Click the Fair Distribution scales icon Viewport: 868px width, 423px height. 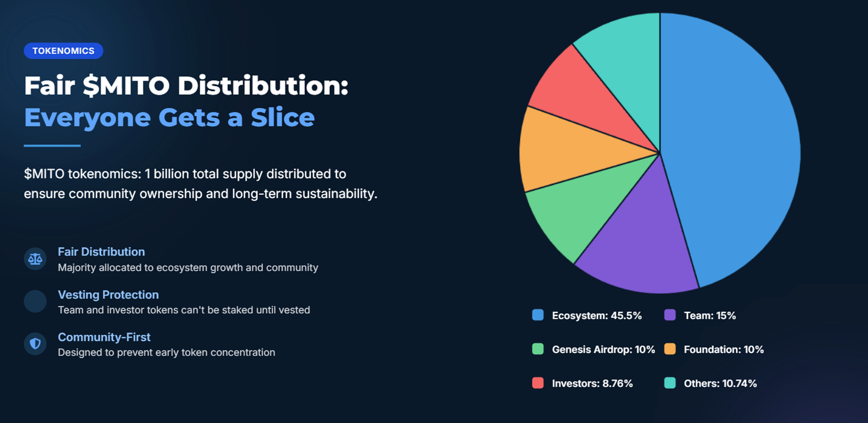click(x=35, y=259)
